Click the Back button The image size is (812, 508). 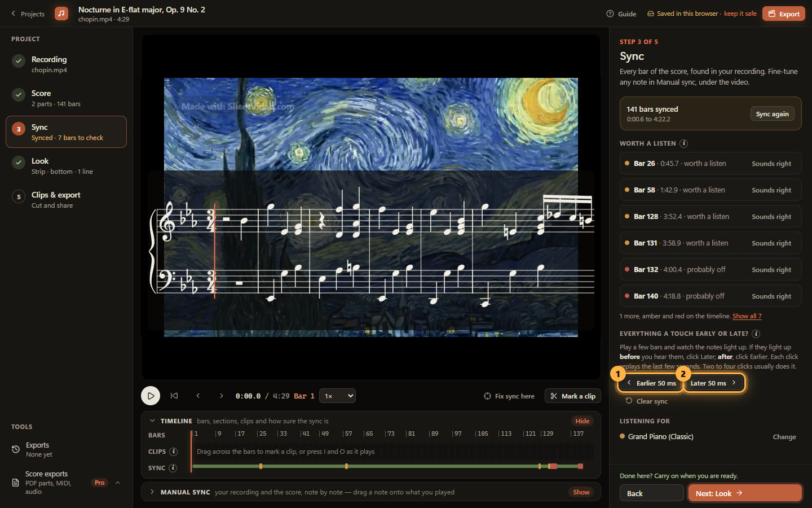651,493
